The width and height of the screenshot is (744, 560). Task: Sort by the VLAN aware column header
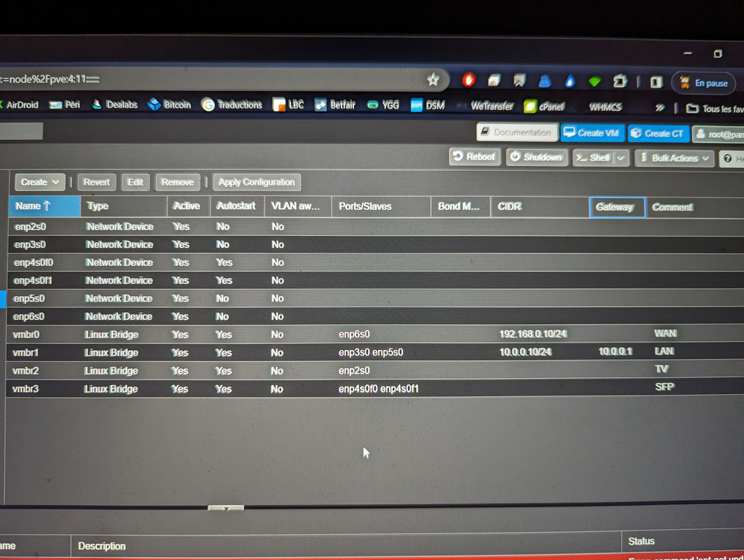click(298, 206)
